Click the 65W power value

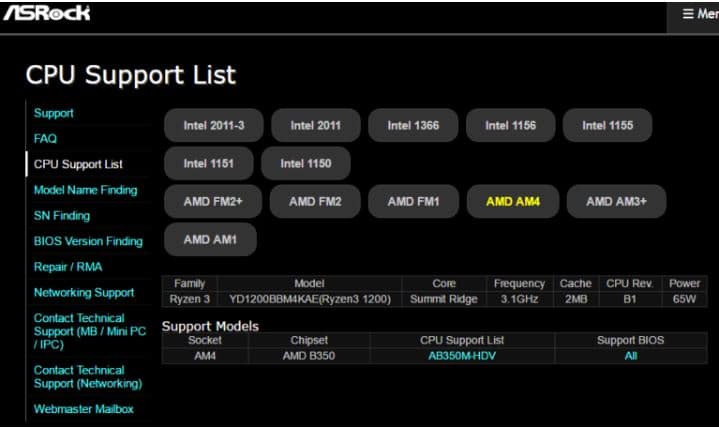tap(684, 299)
